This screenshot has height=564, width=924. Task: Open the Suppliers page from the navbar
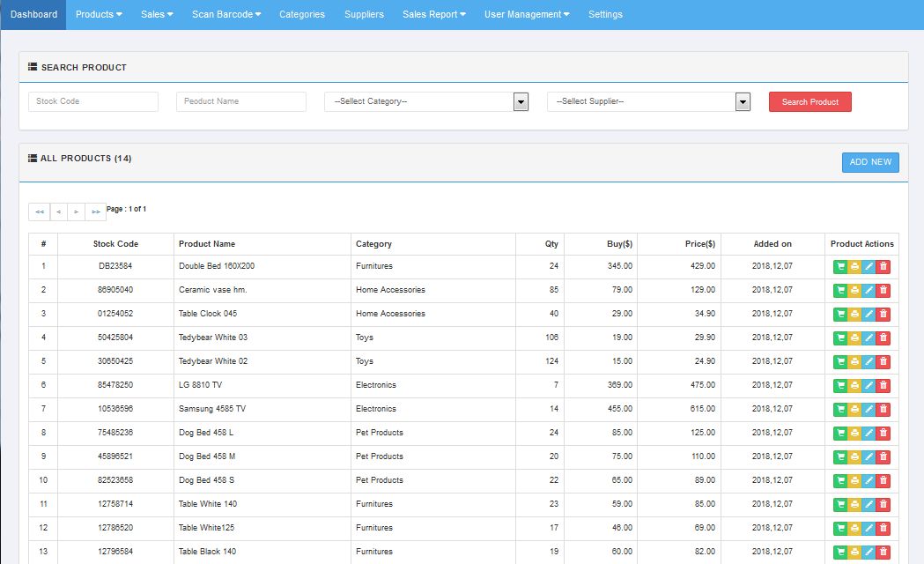click(x=364, y=14)
